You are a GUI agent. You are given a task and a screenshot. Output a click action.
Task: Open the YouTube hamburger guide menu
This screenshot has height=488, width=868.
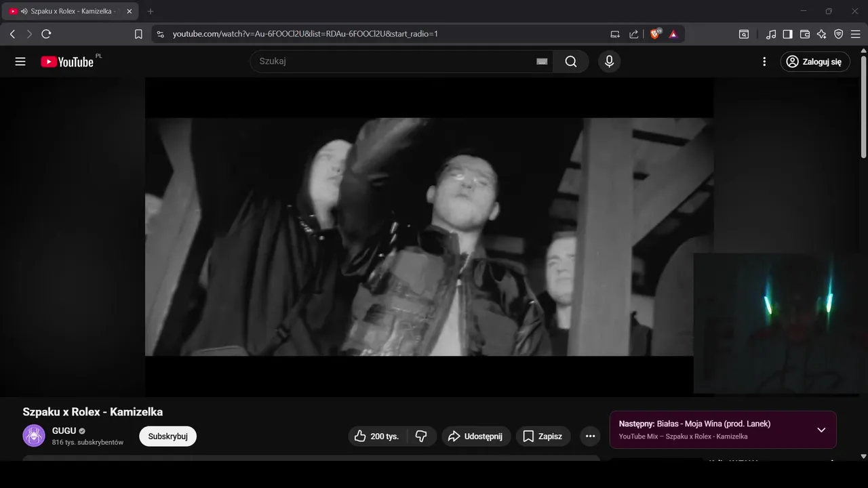pyautogui.click(x=20, y=62)
